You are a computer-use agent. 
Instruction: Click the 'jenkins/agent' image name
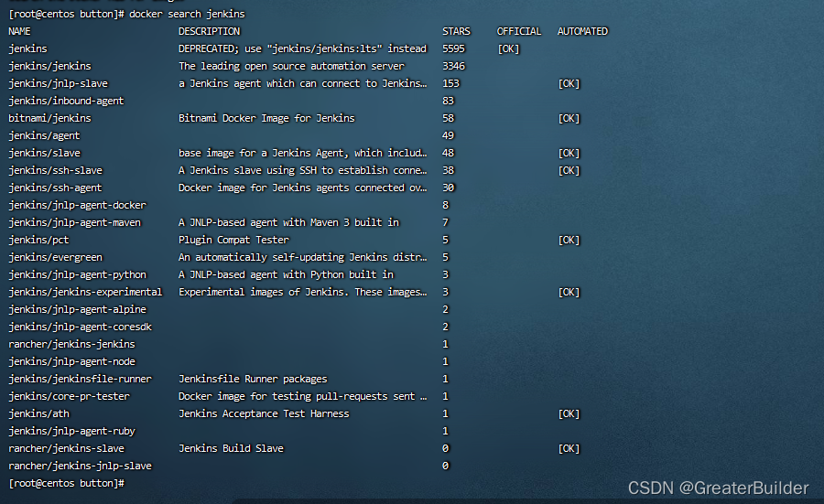pos(44,135)
